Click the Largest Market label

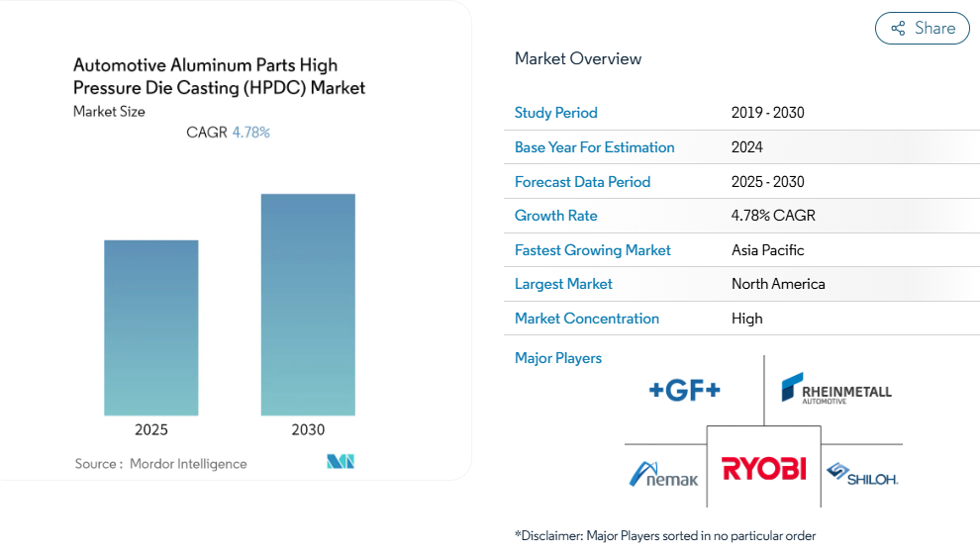pos(563,284)
